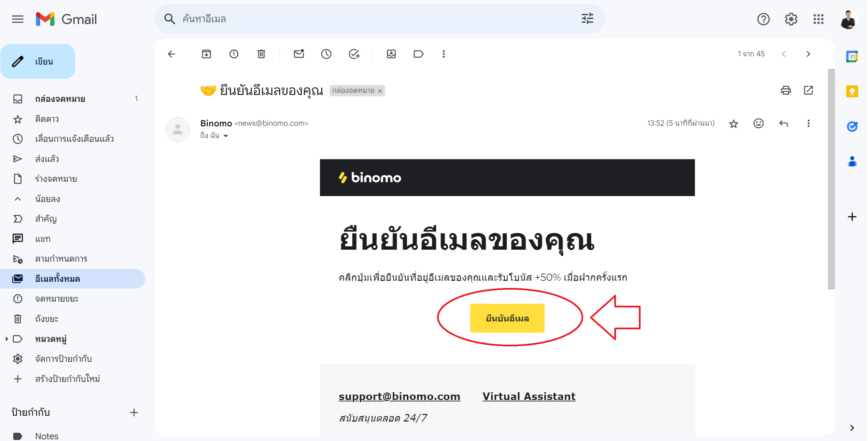
Task: Open the main menu hamburger icon
Action: 18,19
